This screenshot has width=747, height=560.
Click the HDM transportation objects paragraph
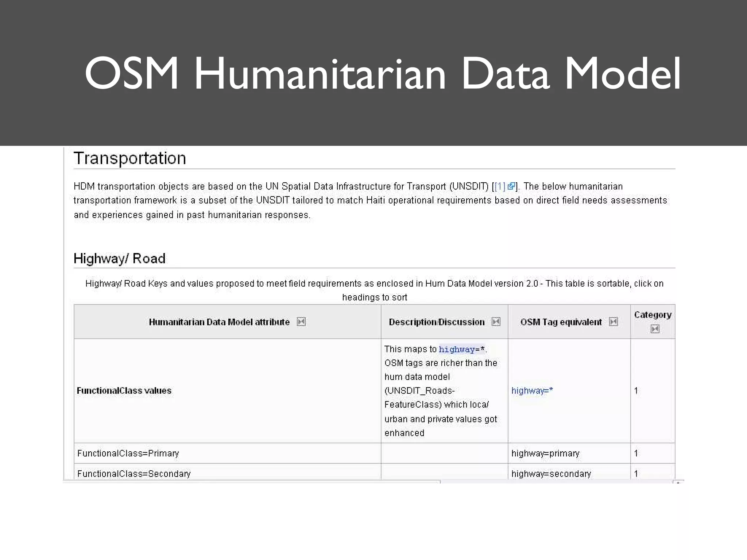tap(370, 201)
